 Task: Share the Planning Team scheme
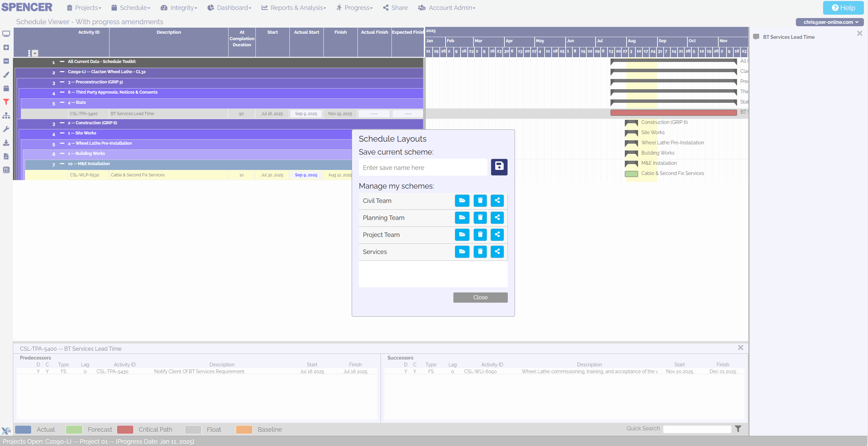point(497,218)
